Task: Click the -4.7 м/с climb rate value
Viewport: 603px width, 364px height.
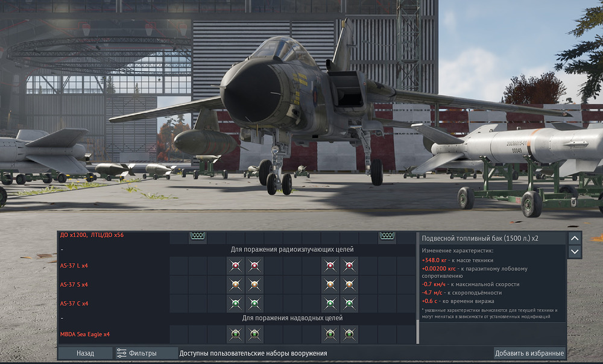Action: click(432, 293)
